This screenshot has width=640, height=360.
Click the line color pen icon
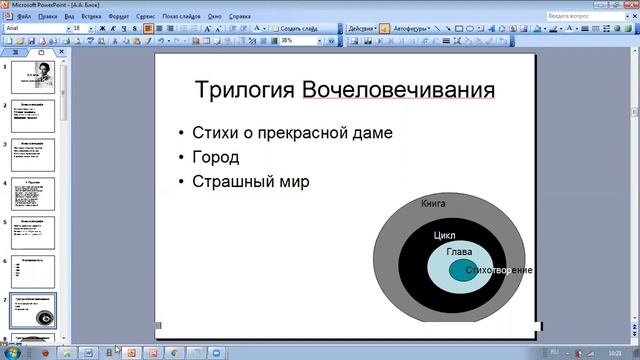(553, 29)
